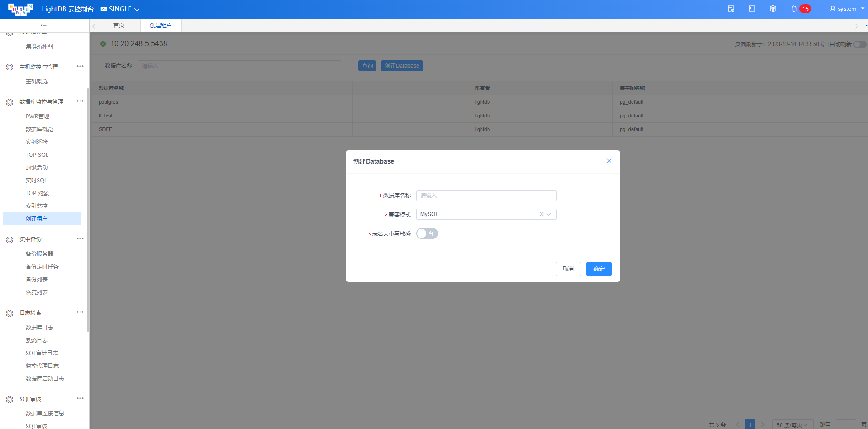Open TOP SQL in sidebar
868x429 pixels.
(x=37, y=155)
